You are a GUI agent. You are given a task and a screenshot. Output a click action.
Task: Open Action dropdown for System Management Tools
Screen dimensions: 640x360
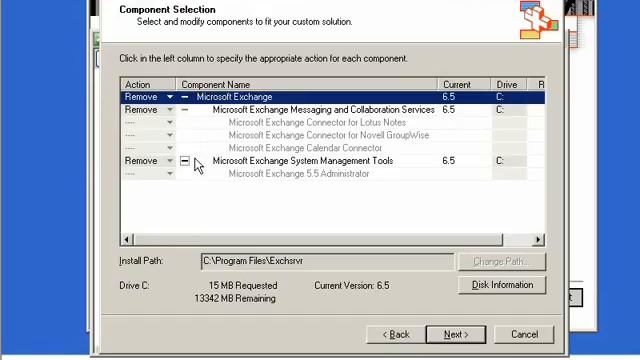pyautogui.click(x=170, y=161)
